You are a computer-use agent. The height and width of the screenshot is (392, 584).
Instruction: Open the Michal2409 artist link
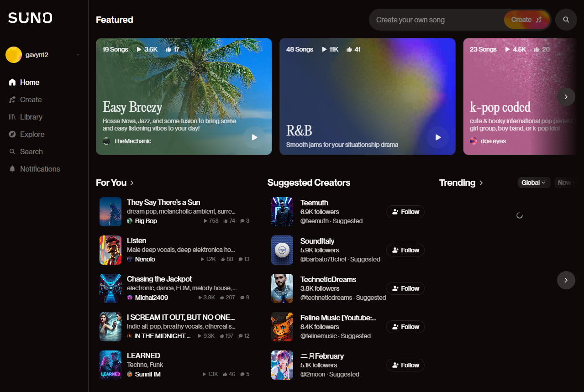pos(152,298)
